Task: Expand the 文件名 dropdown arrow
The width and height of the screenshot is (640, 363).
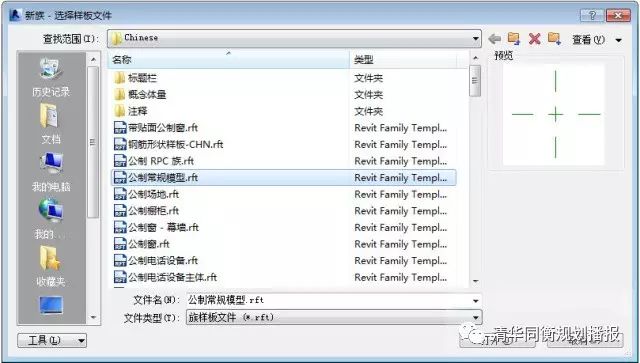Action: tap(476, 301)
